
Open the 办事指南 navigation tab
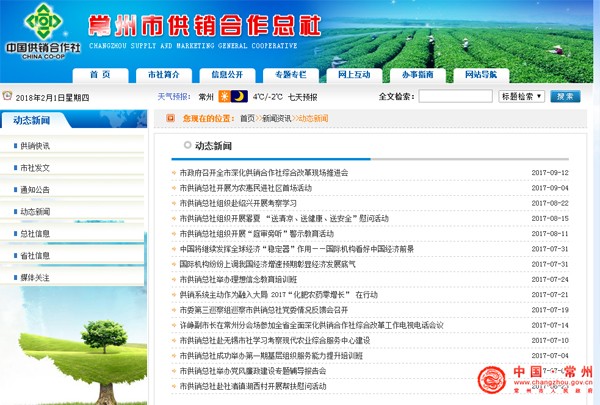pos(417,74)
